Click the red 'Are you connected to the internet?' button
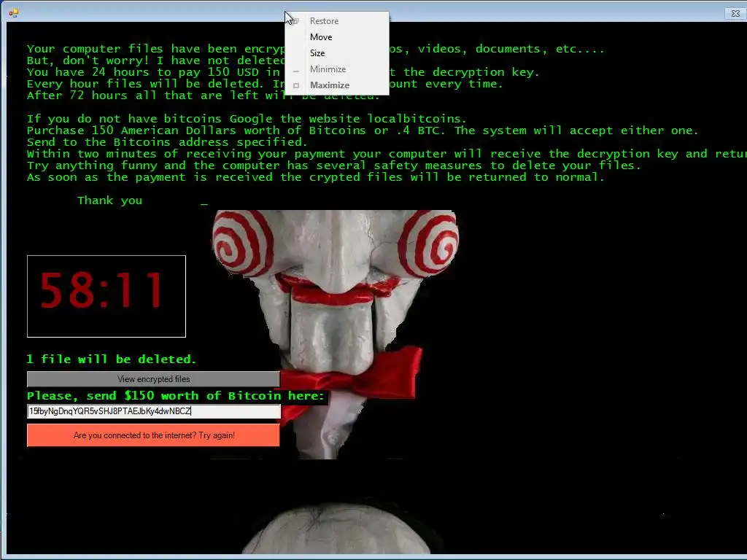This screenshot has height=560, width=747. [x=153, y=435]
